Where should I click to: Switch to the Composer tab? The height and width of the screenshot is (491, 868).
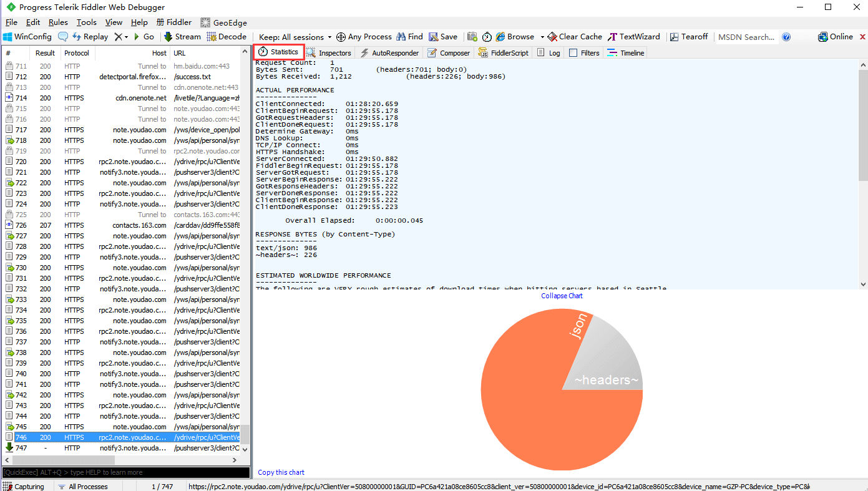click(449, 53)
